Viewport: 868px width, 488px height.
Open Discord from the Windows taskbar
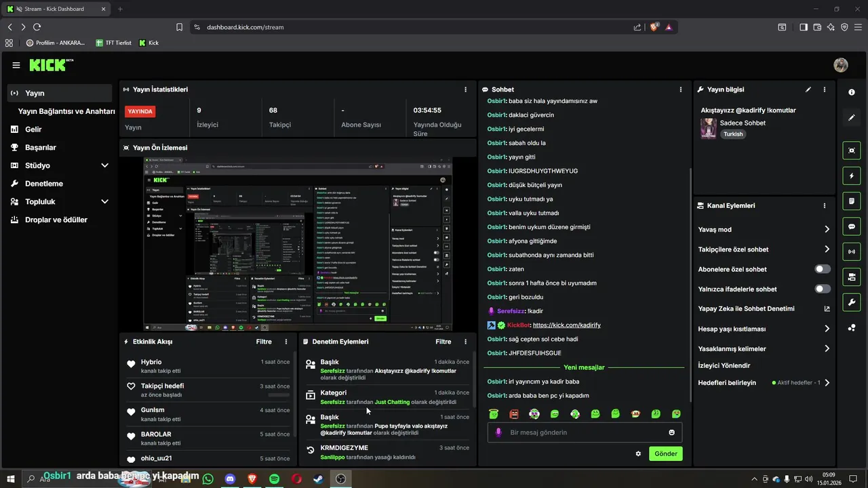pos(230,479)
